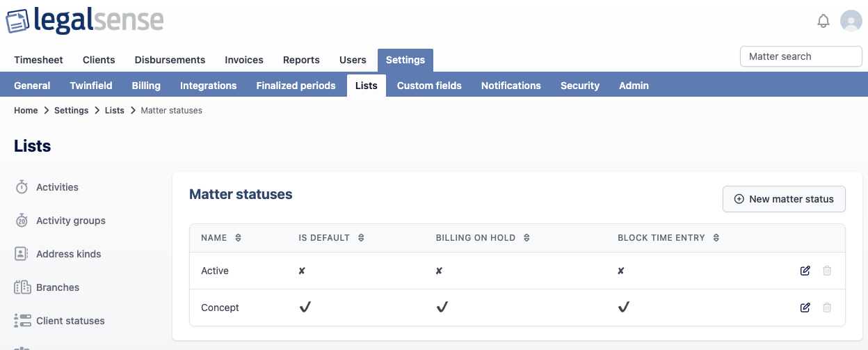Go to Settings breadcrumb link
Screen dimensions: 868x350
coord(72,111)
